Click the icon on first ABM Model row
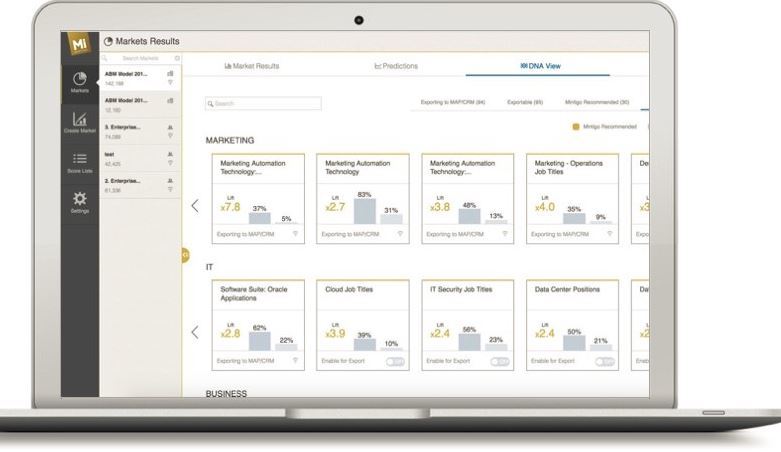781x452 pixels. point(171,75)
